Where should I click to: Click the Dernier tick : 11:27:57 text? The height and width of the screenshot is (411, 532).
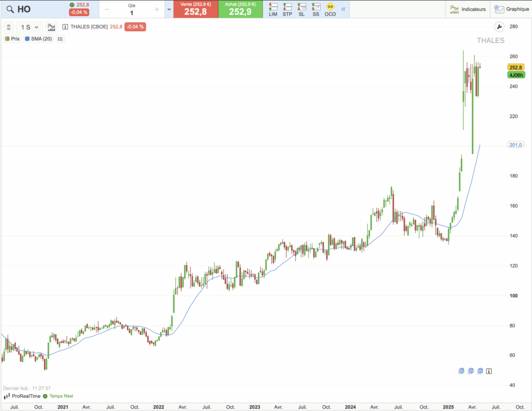click(x=27, y=388)
